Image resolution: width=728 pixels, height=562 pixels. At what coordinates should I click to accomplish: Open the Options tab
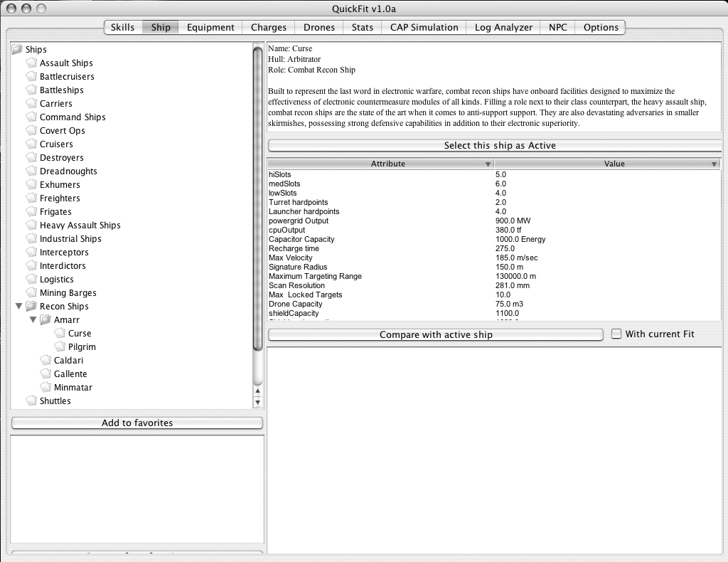click(601, 28)
